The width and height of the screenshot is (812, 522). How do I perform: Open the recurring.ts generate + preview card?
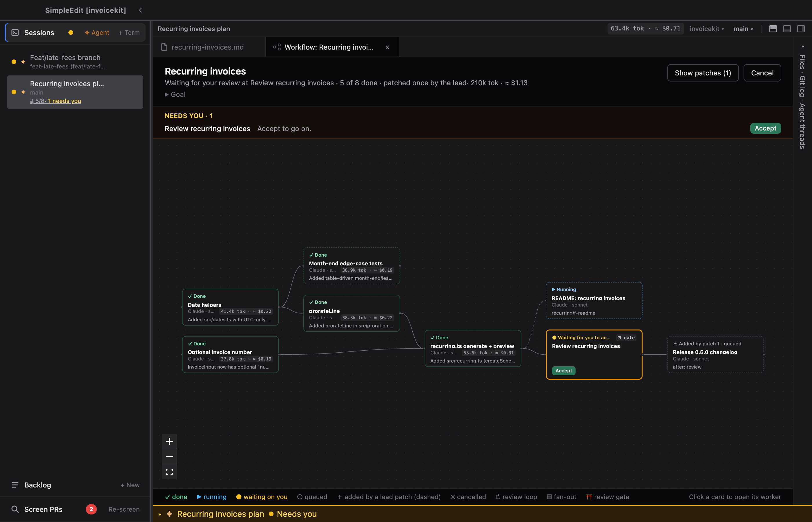473,349
